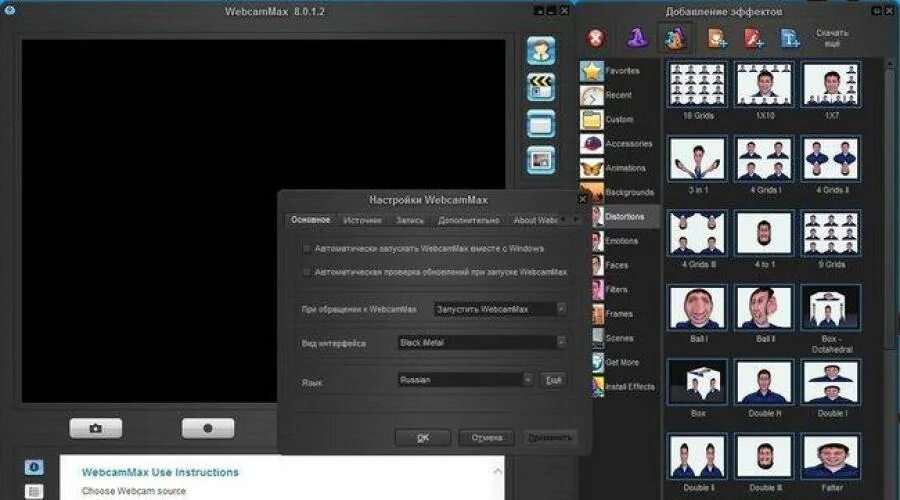Enable auto-start WebcamMax with Windows checkbox
The height and width of the screenshot is (500, 900).
pyautogui.click(x=307, y=249)
